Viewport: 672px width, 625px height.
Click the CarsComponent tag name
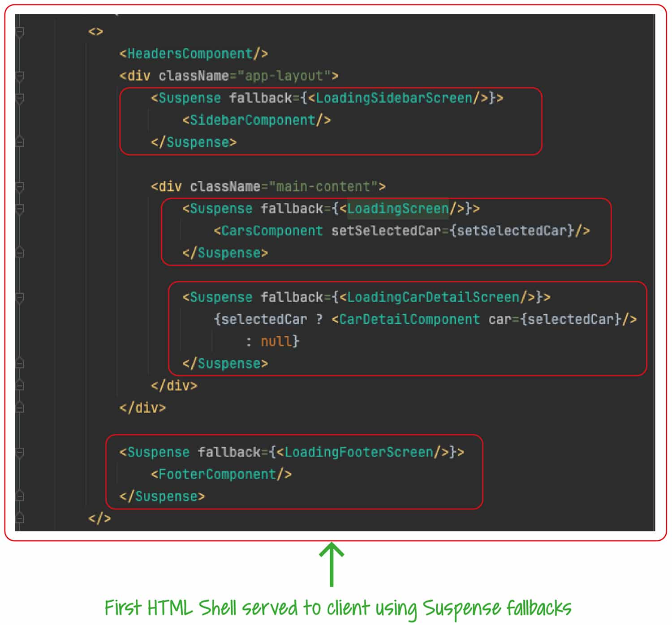271,231
